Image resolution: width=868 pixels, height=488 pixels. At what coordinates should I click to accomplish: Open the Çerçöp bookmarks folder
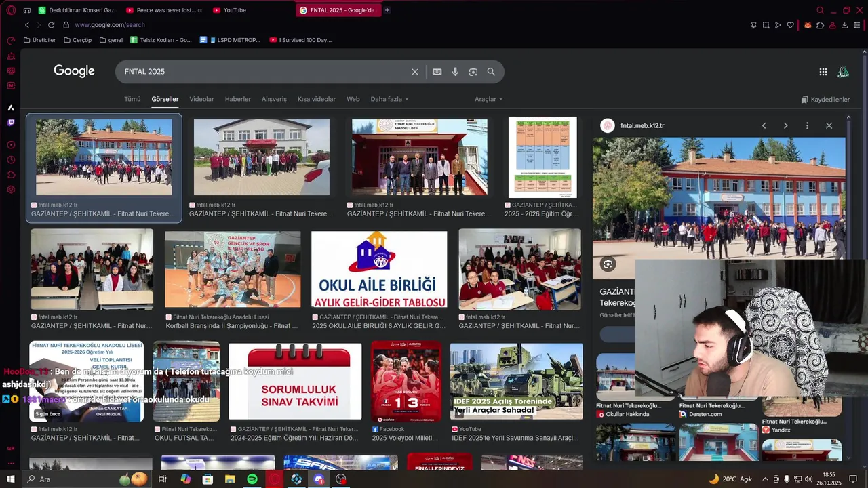coord(77,40)
